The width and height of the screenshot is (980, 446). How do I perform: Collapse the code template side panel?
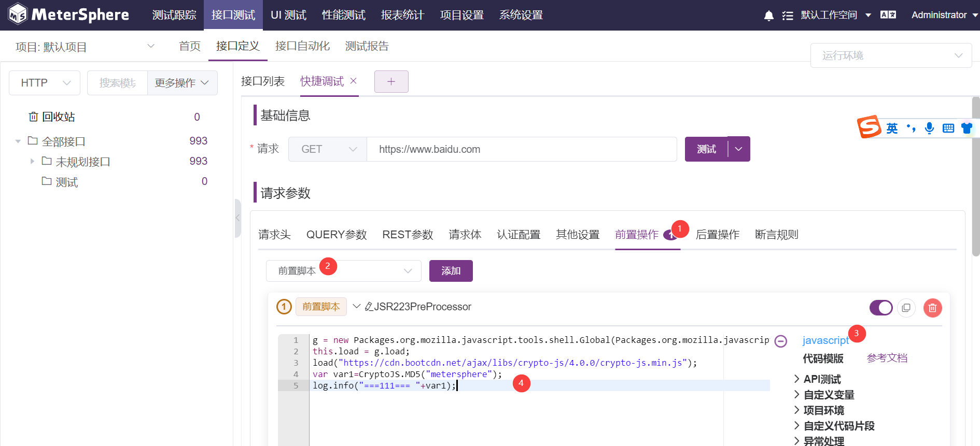[x=781, y=341]
